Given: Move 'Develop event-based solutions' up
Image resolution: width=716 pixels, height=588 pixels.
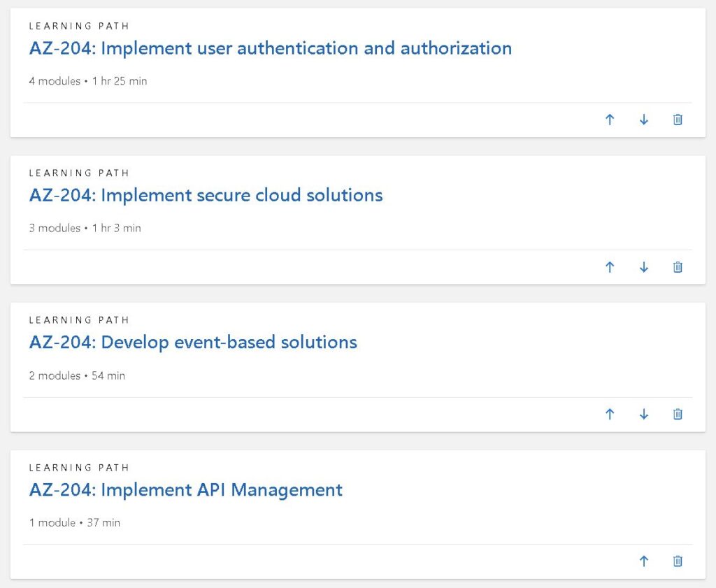Looking at the screenshot, I should [x=610, y=414].
